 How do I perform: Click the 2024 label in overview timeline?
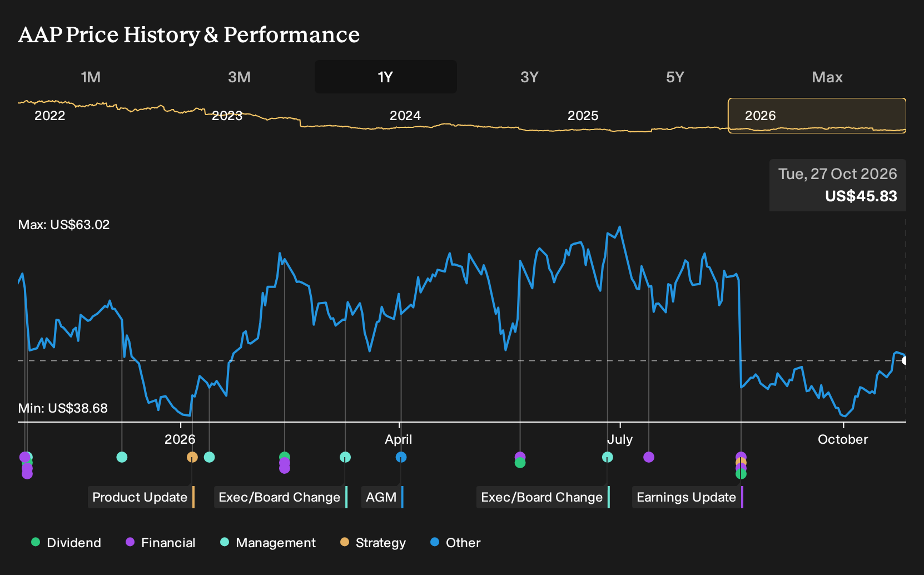pyautogui.click(x=405, y=116)
